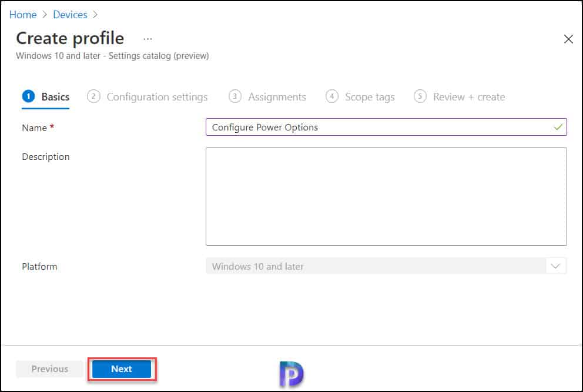The image size is (583, 392).
Task: Switch to the Configuration settings step
Action: (148, 97)
